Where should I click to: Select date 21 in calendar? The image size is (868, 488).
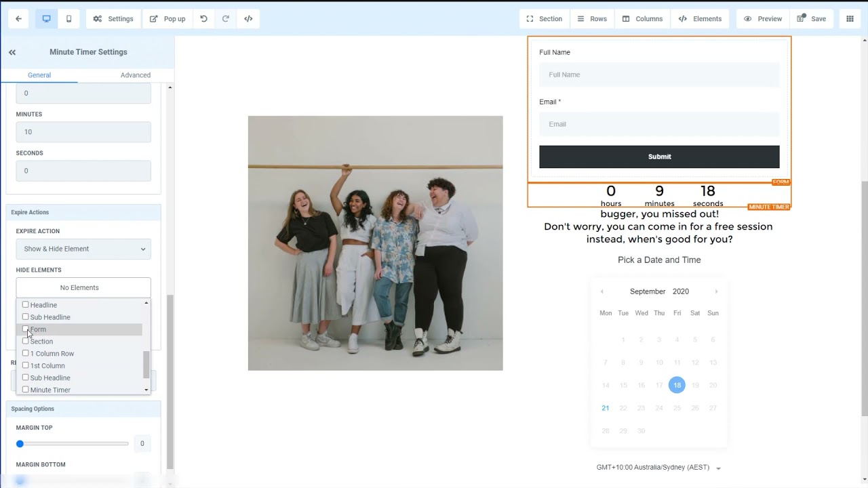click(605, 408)
